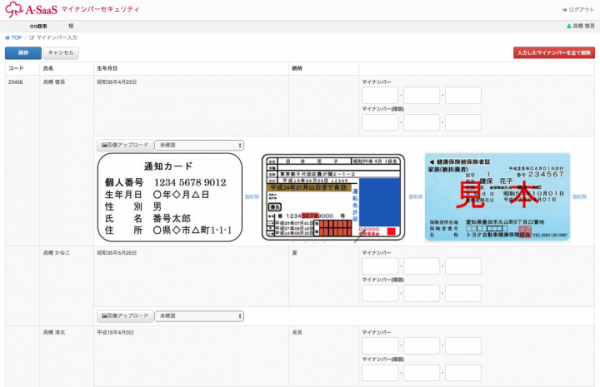Click the 画像アップロード button under the 妻 row

coord(125,316)
